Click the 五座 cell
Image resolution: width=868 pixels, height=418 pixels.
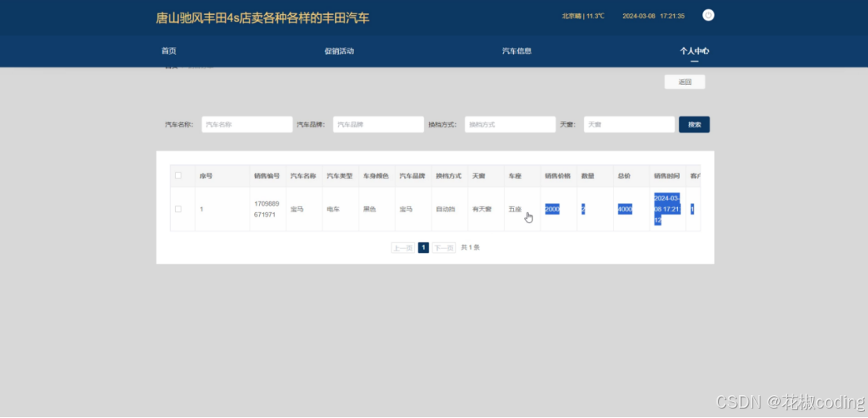515,210
